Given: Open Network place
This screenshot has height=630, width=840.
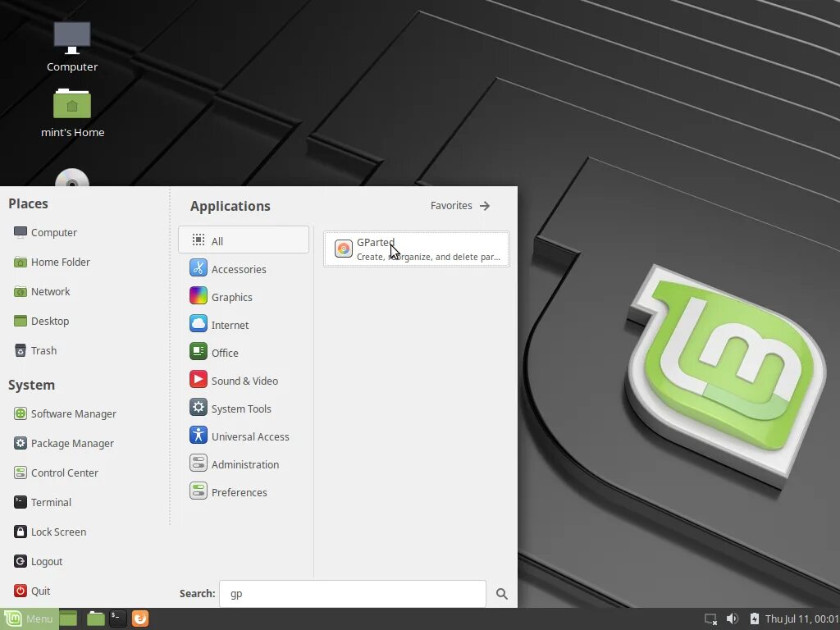Looking at the screenshot, I should (42, 291).
